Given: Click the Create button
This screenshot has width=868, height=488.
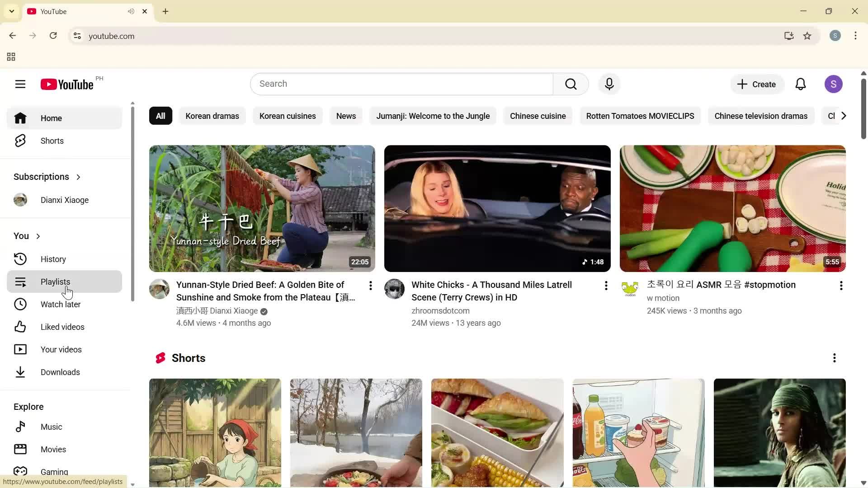Looking at the screenshot, I should click(x=757, y=84).
